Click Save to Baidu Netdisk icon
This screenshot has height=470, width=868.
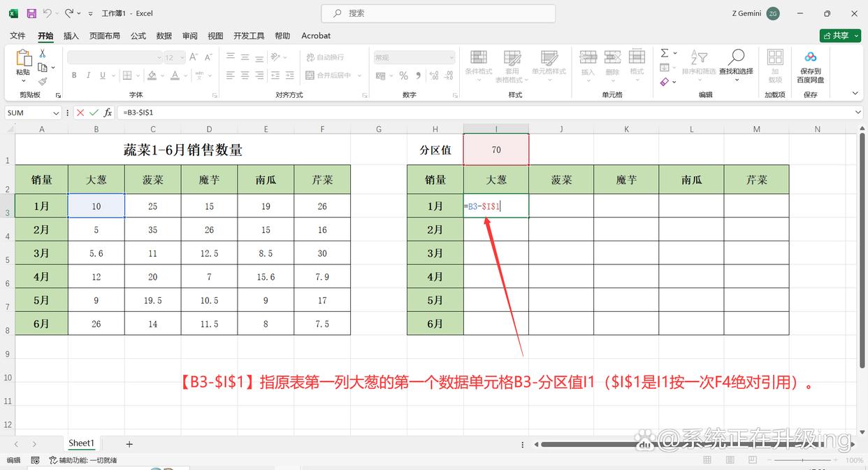(810, 57)
